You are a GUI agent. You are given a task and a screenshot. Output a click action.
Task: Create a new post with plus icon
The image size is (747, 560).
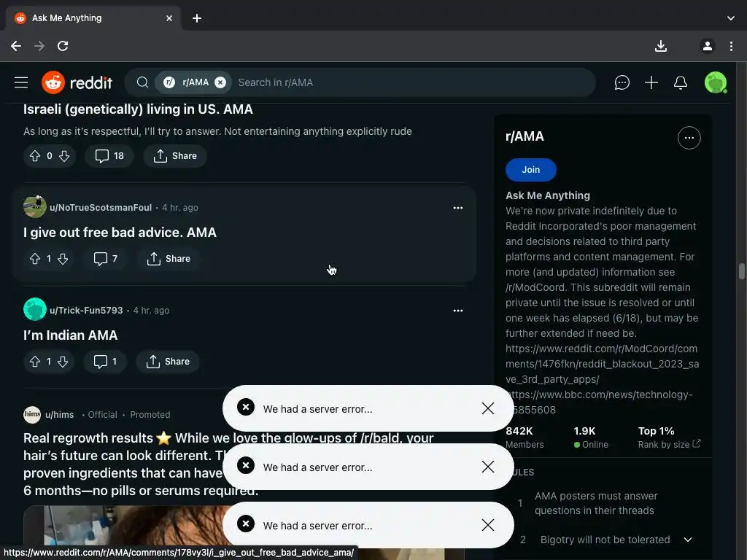click(x=651, y=82)
